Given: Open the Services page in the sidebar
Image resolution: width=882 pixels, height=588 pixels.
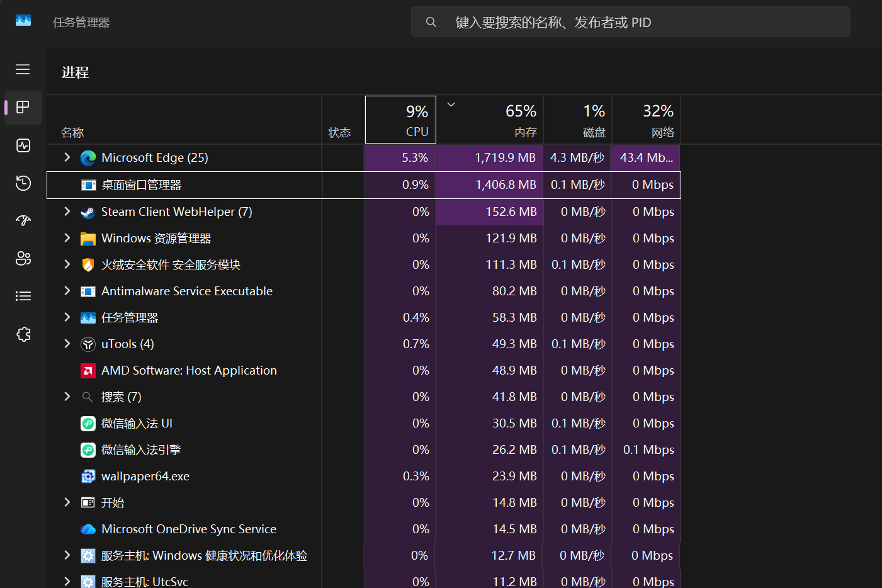Looking at the screenshot, I should point(23,334).
